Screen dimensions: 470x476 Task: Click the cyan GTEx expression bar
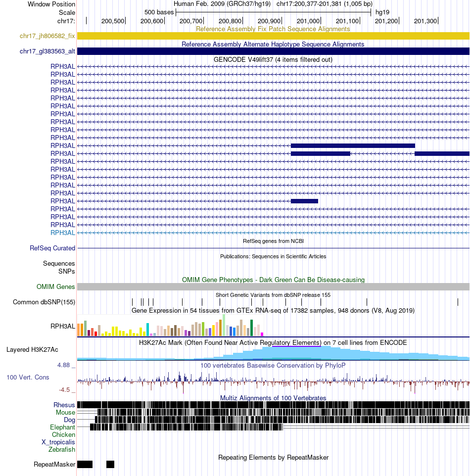[x=147, y=330]
